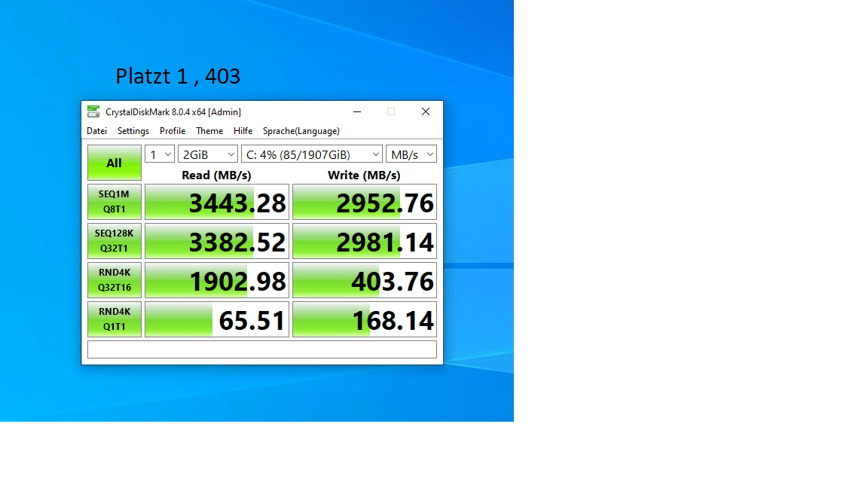
Task: Run all benchmarks with the All button
Action: pos(114,163)
